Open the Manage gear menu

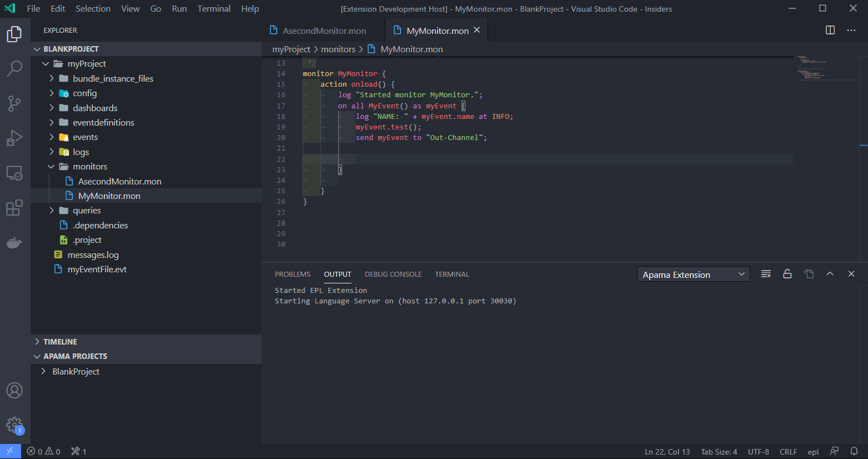[14, 426]
